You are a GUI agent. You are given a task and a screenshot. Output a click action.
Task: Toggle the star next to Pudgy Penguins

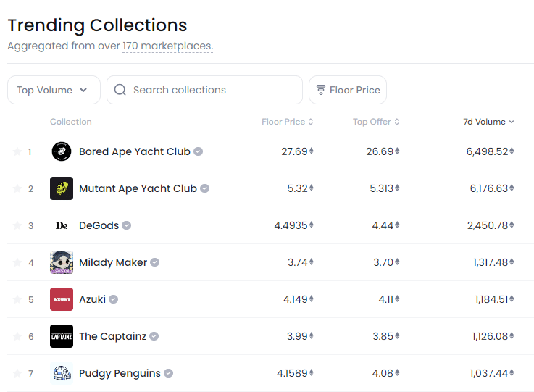pos(17,373)
